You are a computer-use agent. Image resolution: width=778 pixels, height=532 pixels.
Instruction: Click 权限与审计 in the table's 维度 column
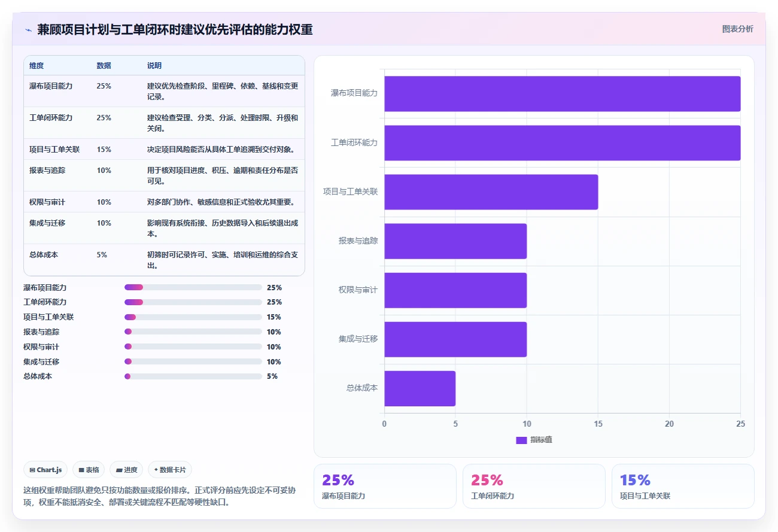[47, 202]
